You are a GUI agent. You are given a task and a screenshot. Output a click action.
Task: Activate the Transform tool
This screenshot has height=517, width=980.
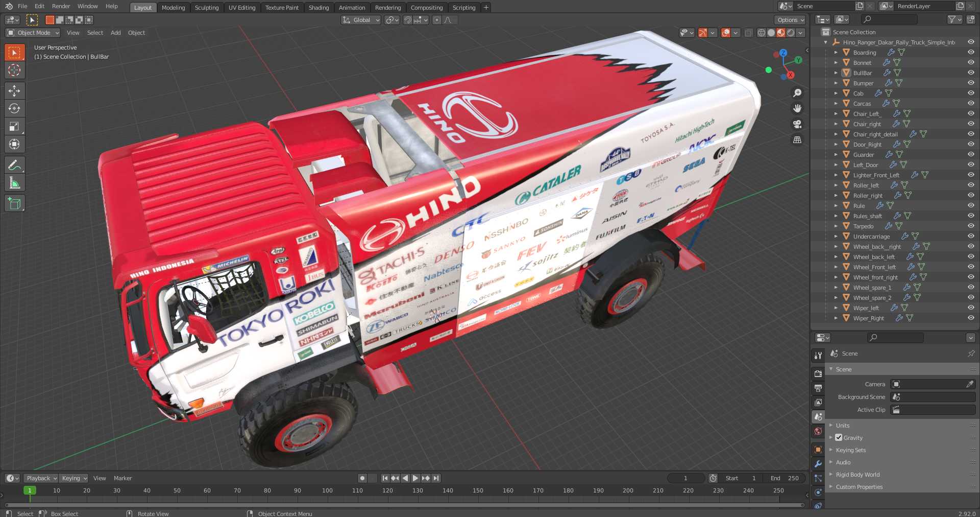coord(14,144)
